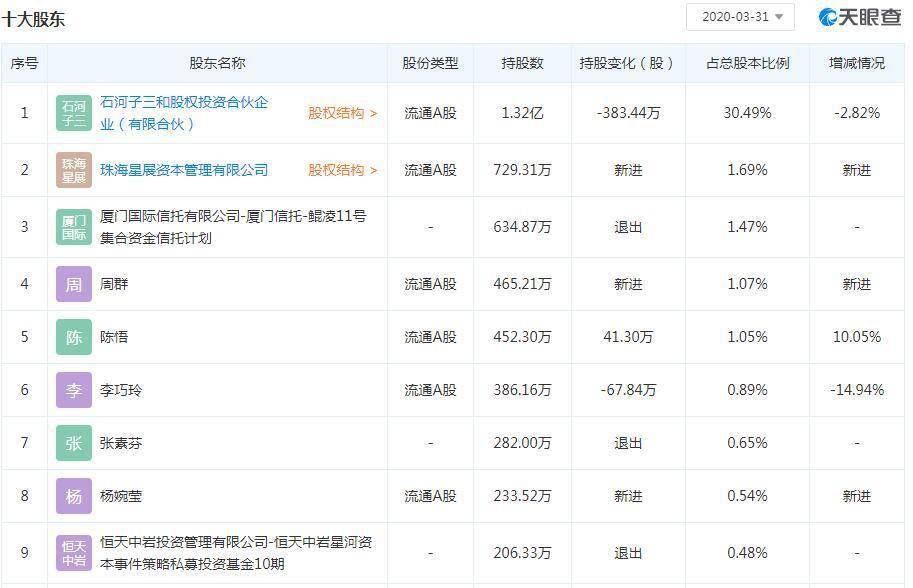913x588 pixels.
Task: Click the 恒天中岩 avatar icon
Action: click(74, 553)
